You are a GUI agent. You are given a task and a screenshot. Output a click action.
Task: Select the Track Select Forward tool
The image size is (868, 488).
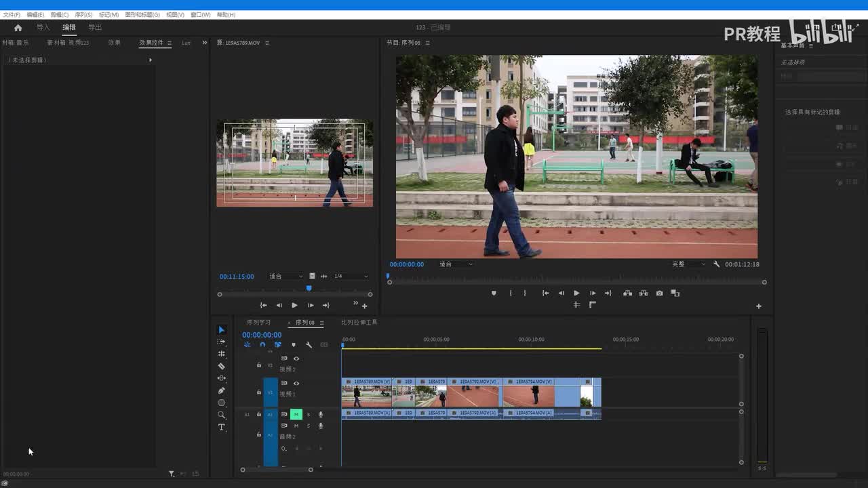pyautogui.click(x=221, y=342)
